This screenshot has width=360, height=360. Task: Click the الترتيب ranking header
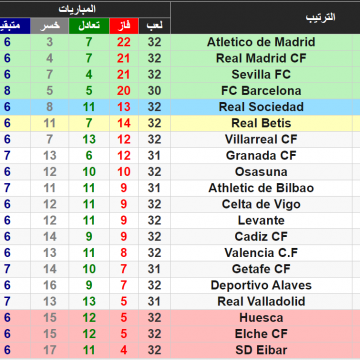pos(320,18)
